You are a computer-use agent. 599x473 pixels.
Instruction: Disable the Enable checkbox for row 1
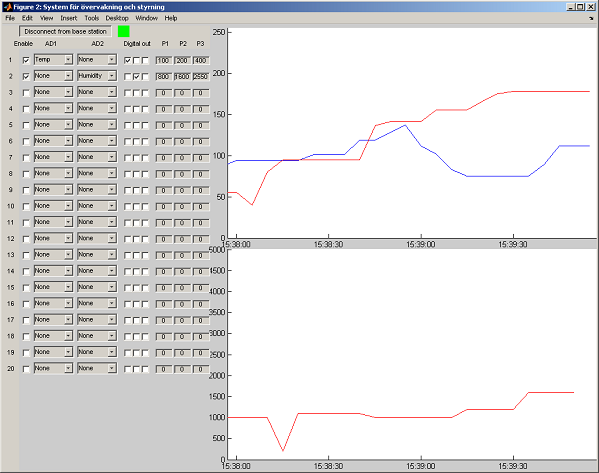[26, 60]
